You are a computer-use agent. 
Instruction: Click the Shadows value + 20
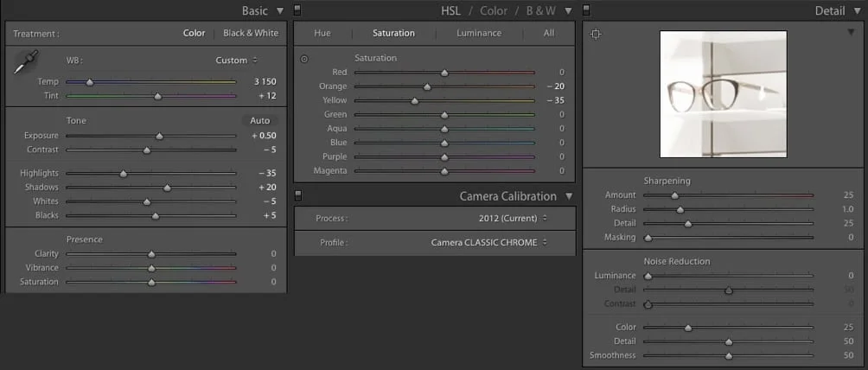(267, 188)
